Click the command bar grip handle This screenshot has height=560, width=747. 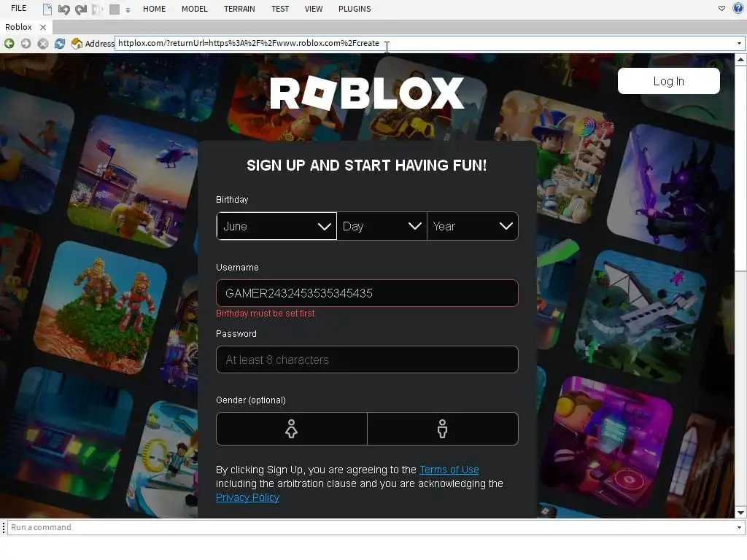4,528
